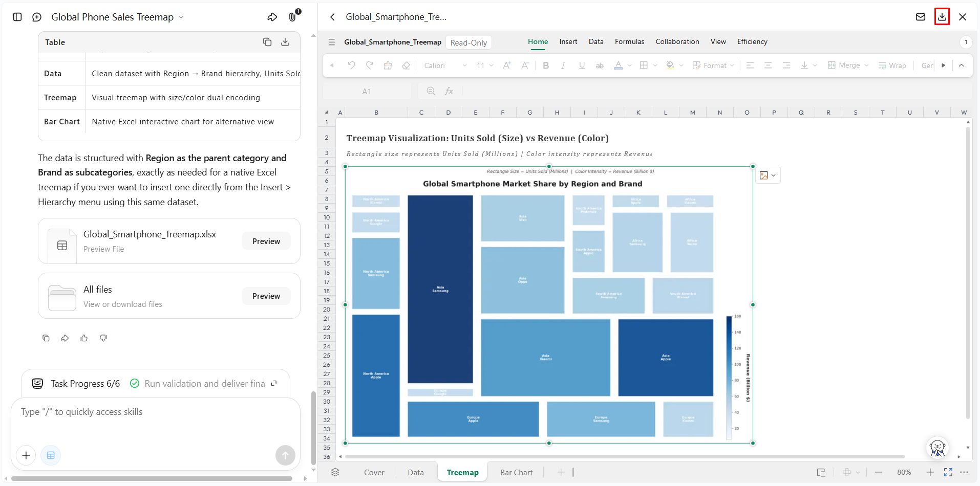Open the Format dropdown
980x486 pixels.
713,65
